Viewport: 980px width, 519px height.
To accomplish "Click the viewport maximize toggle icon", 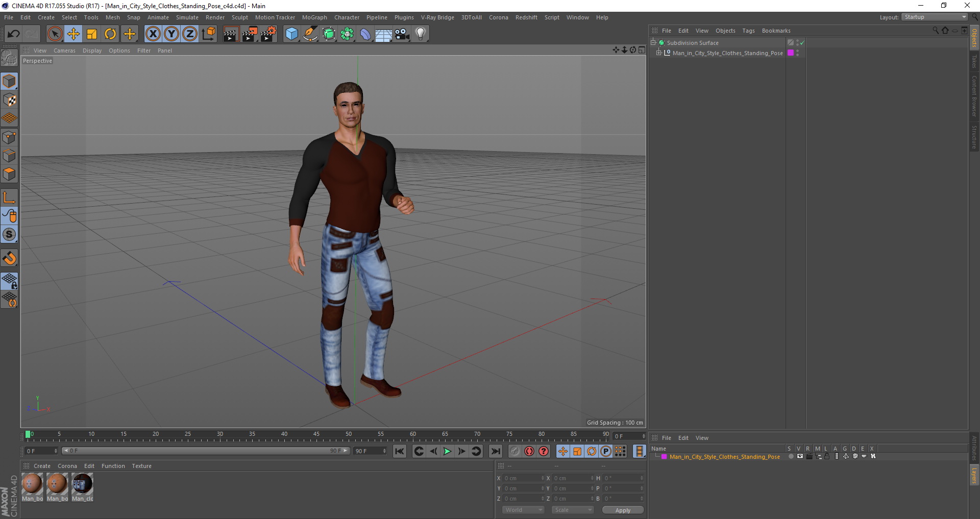I will 642,50.
